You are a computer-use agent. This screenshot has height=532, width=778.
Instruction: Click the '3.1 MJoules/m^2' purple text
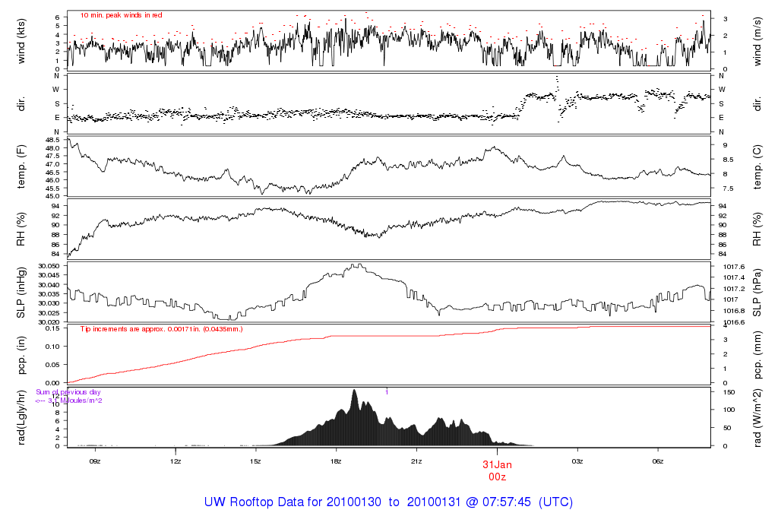point(75,401)
